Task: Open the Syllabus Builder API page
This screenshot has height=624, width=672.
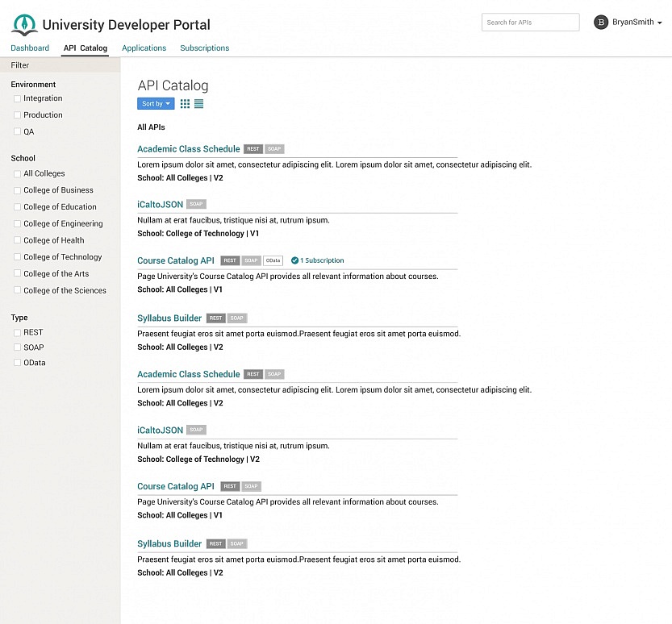Action: 169,318
